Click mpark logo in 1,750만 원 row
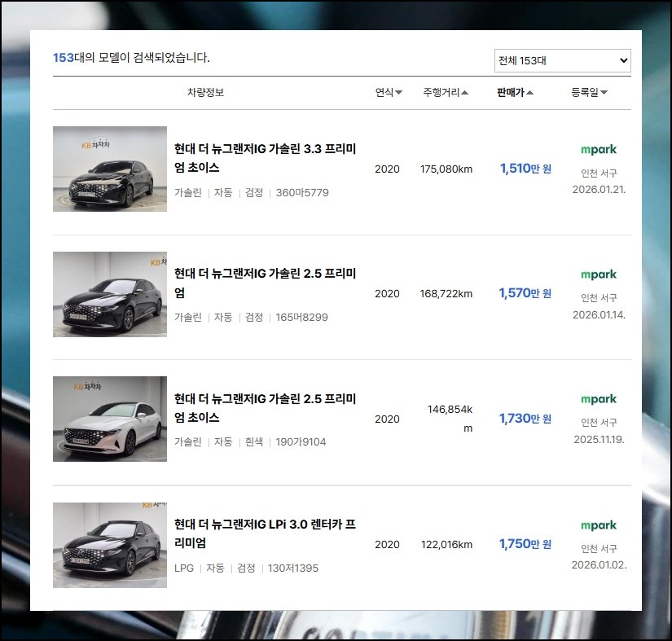 [599, 525]
